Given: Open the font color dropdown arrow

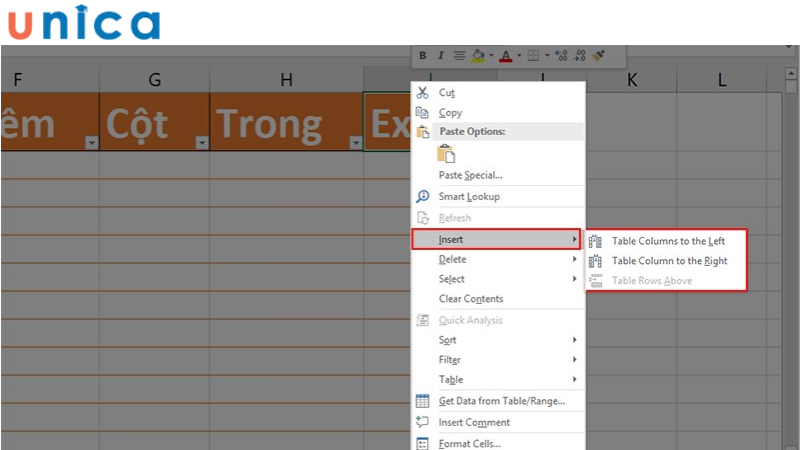Looking at the screenshot, I should click(517, 56).
